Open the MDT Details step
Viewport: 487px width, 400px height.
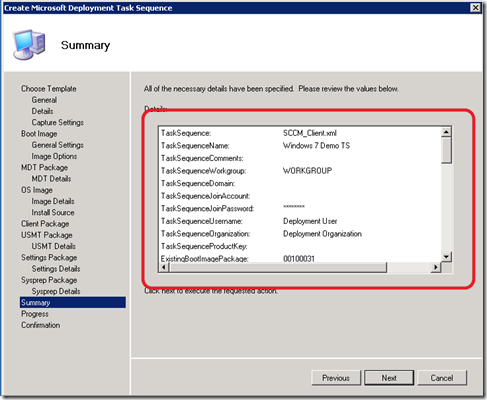point(51,179)
